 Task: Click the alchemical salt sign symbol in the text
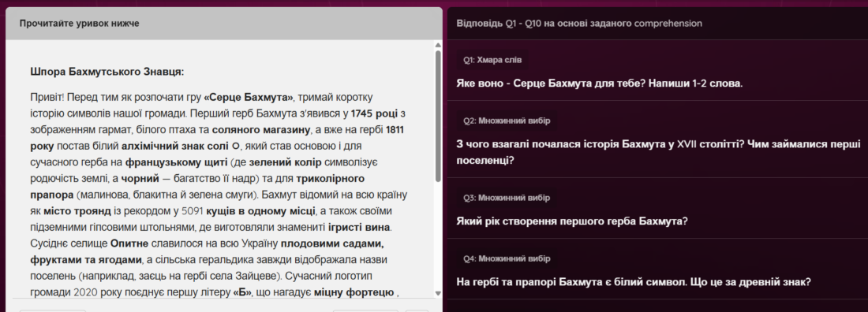click(235, 147)
